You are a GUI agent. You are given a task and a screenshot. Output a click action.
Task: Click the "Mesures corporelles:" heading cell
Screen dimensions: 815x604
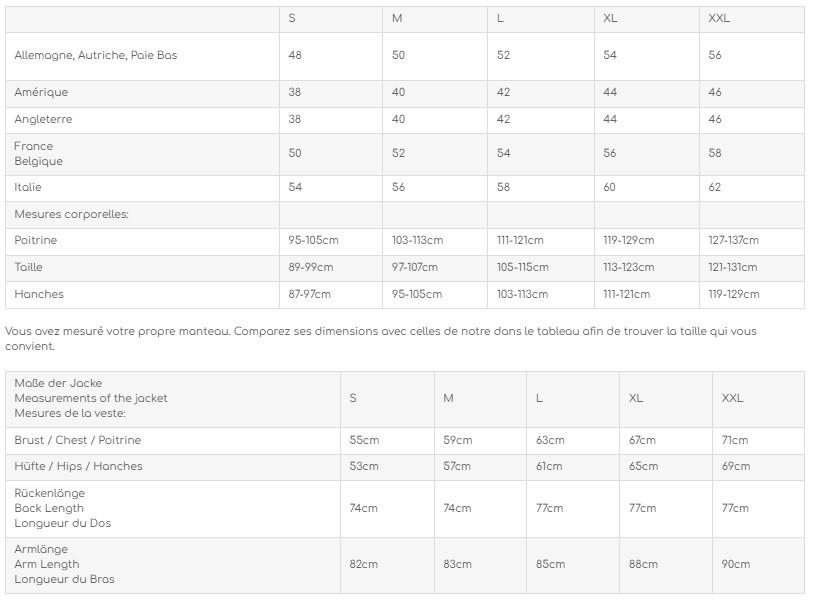point(72,215)
